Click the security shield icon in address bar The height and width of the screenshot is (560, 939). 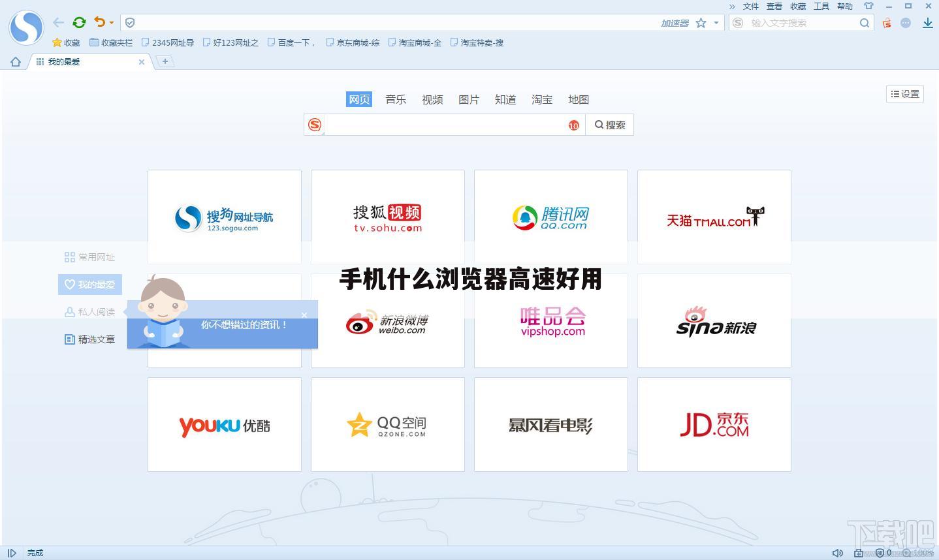[x=130, y=23]
